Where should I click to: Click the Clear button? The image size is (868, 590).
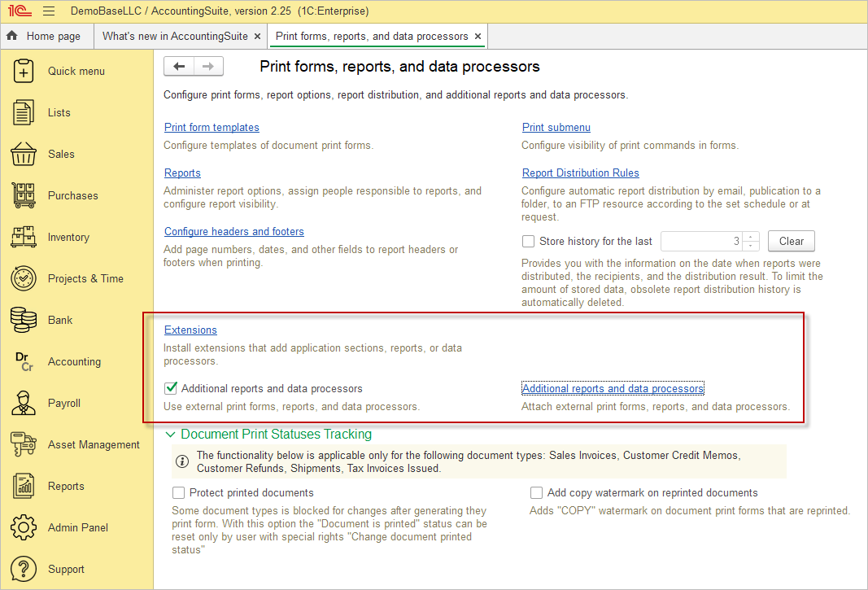(791, 241)
